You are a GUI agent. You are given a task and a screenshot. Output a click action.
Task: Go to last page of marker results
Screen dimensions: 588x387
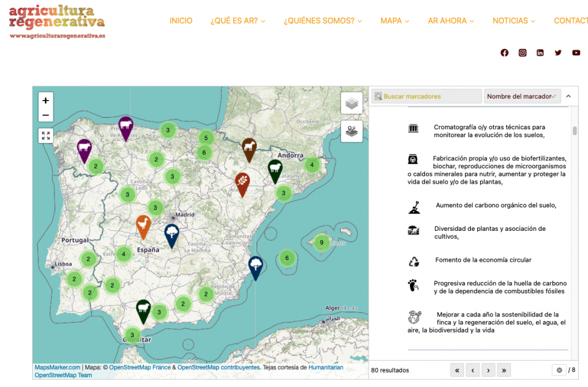tap(504, 370)
